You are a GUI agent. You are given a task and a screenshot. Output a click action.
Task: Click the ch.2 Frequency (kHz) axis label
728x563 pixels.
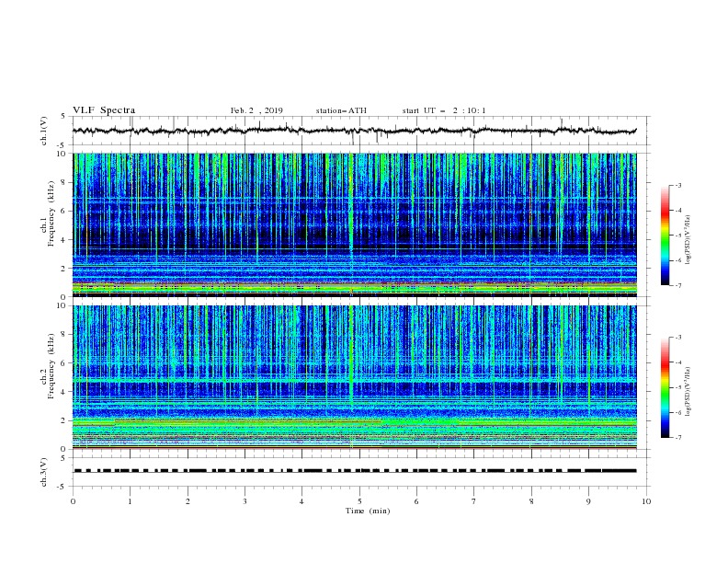point(48,365)
